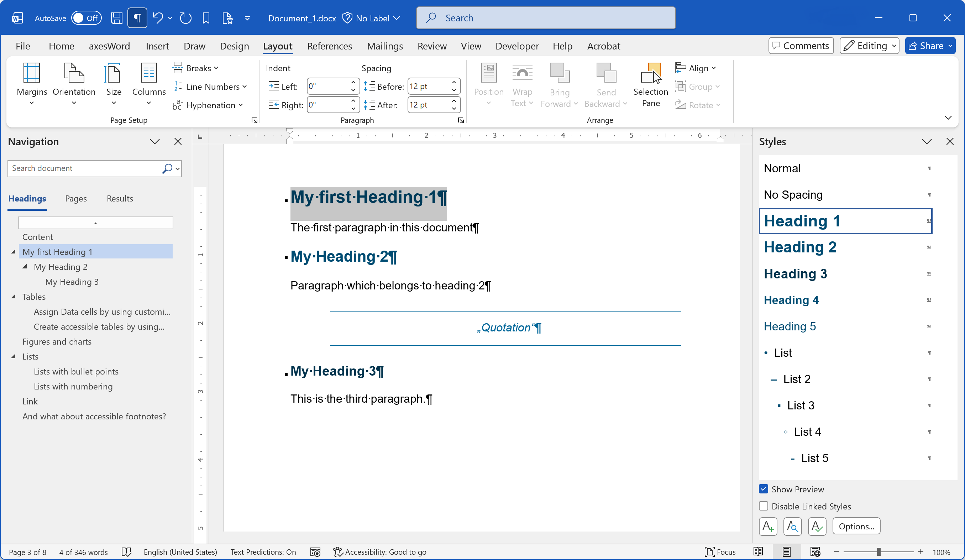Open the Customize Quick Access Toolbar arrow
965x560 pixels.
(x=247, y=18)
